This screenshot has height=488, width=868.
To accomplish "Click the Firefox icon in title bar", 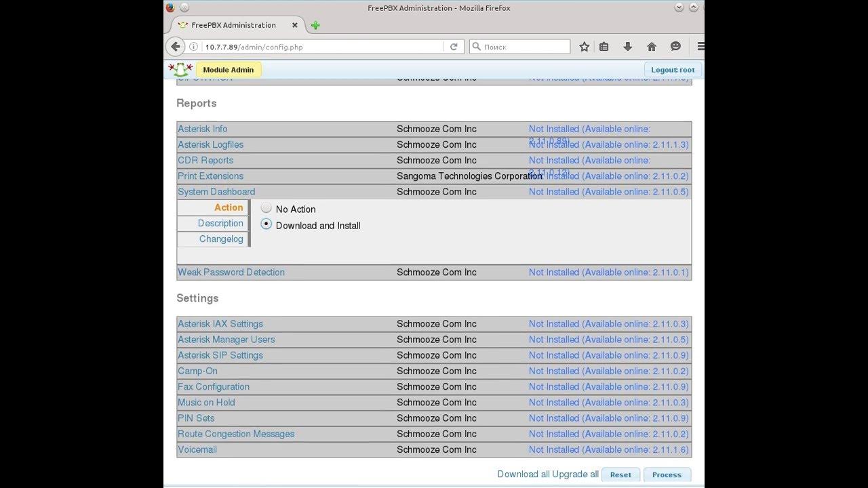I will (x=170, y=7).
